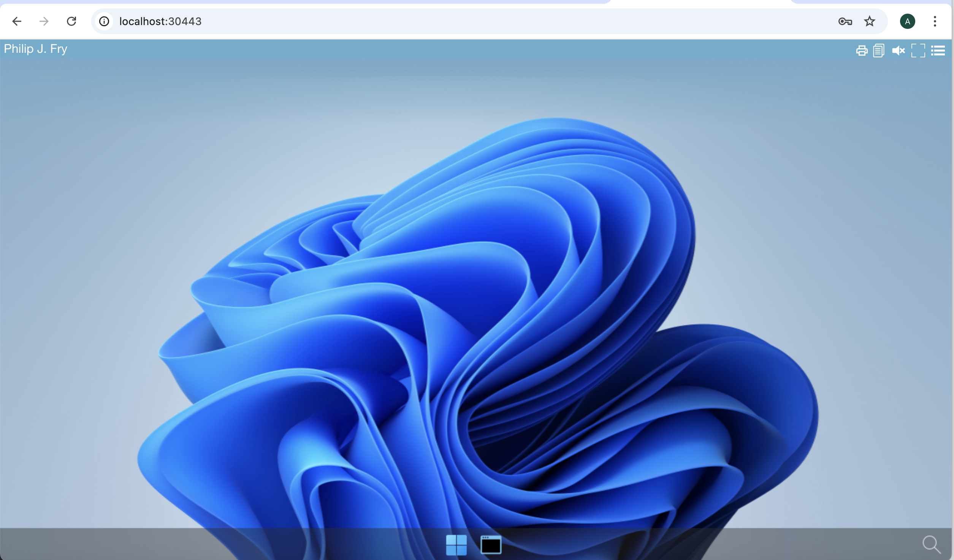The width and height of the screenshot is (954, 560).
Task: Enter fullscreen using the brackets icon
Action: pos(918,50)
